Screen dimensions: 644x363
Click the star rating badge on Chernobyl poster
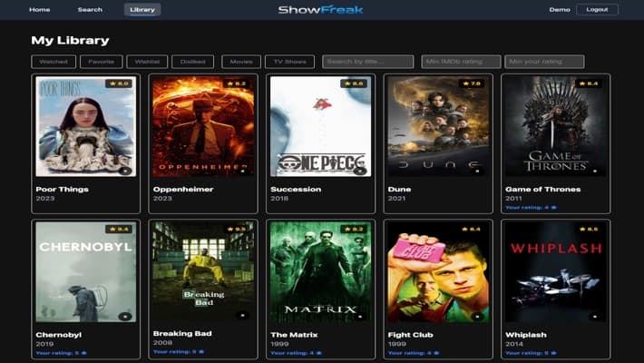pyautogui.click(x=119, y=229)
